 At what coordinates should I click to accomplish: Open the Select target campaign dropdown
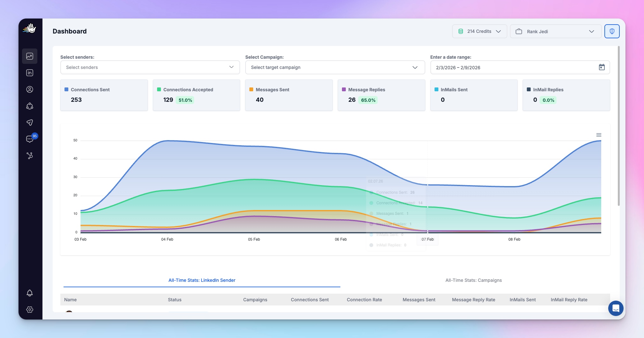335,67
